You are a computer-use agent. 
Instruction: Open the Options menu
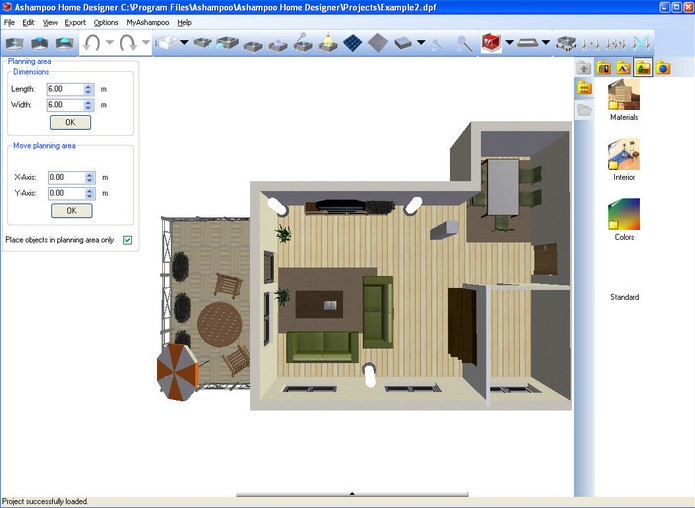pos(106,22)
